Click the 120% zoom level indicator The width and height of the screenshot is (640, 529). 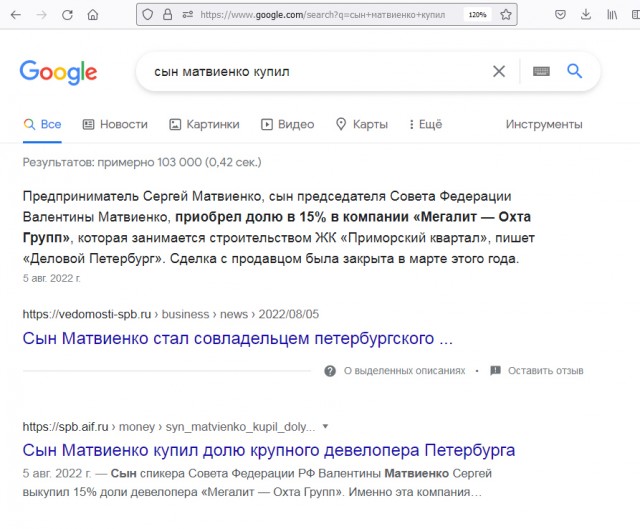click(x=477, y=15)
